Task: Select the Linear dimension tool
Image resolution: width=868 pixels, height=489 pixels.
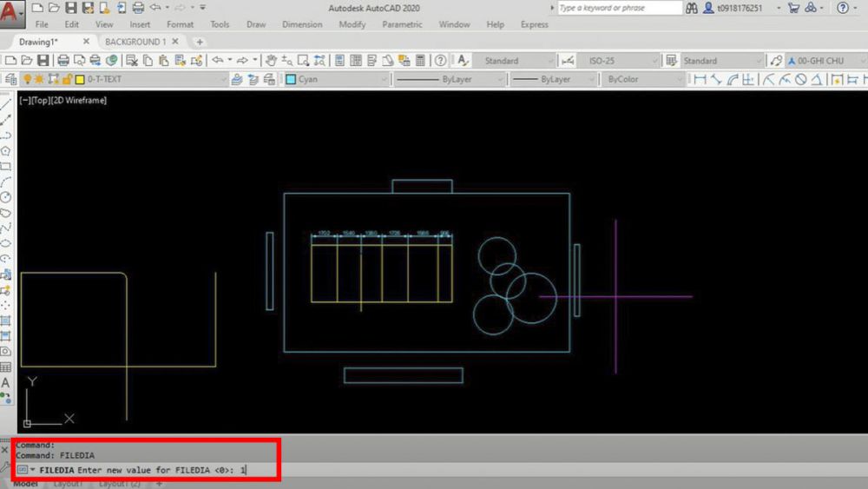Action: (x=700, y=80)
